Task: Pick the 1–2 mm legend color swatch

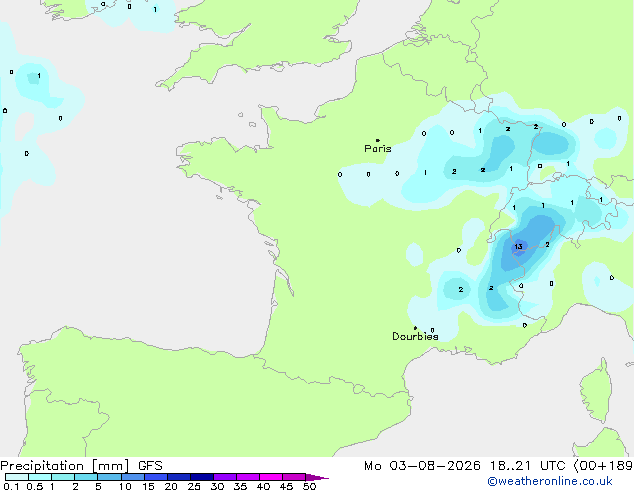Action: click(63, 477)
